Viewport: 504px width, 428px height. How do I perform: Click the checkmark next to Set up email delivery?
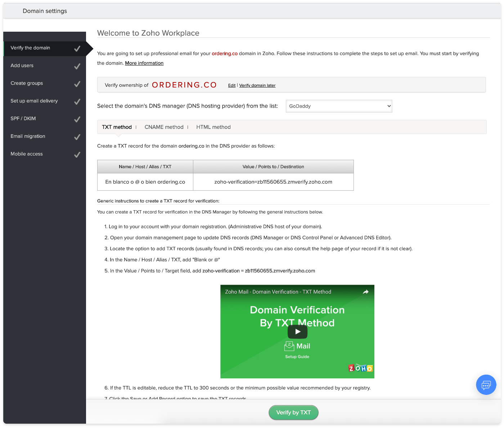[x=77, y=102]
